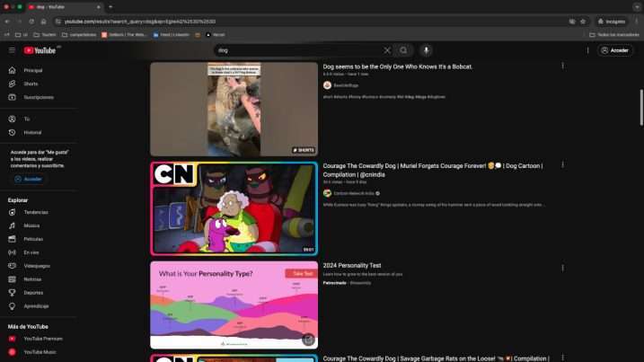Open the Cartoon Network India channel link
The height and width of the screenshot is (362, 644).
coord(353,193)
